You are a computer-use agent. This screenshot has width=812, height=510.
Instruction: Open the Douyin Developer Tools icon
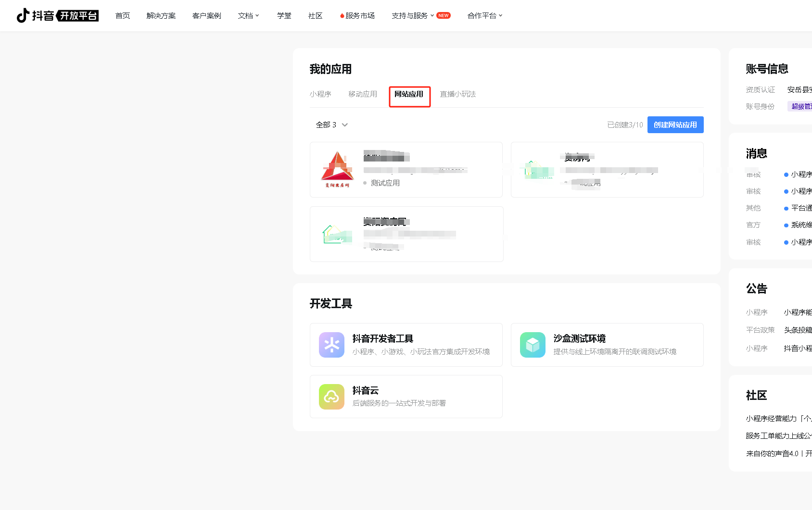click(x=331, y=345)
